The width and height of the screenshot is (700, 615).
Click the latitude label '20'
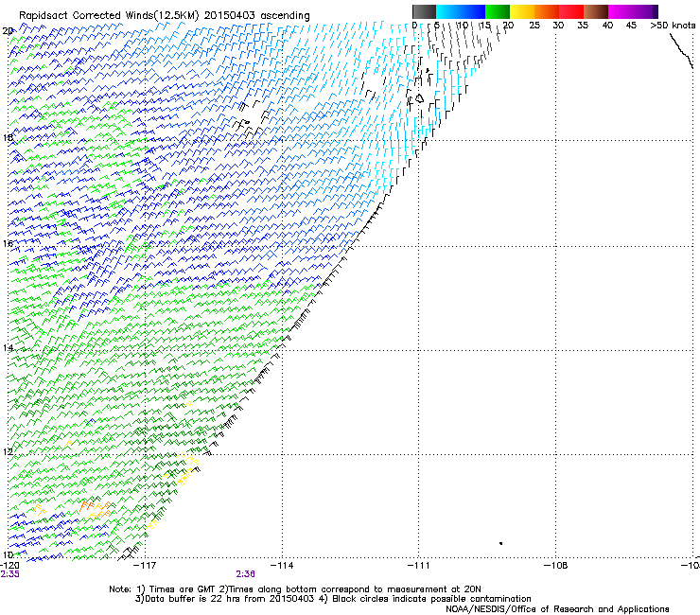[x=8, y=31]
